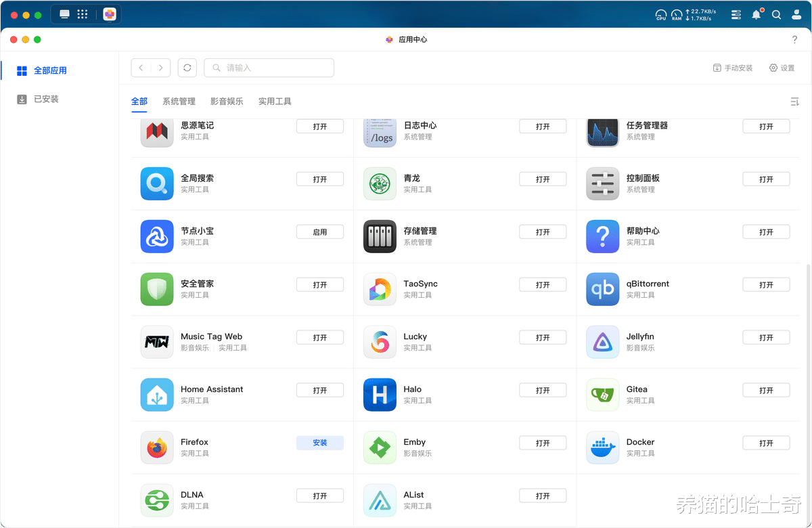This screenshot has height=528, width=812.
Task: Open Gitea with its 打开 button
Action: click(766, 390)
